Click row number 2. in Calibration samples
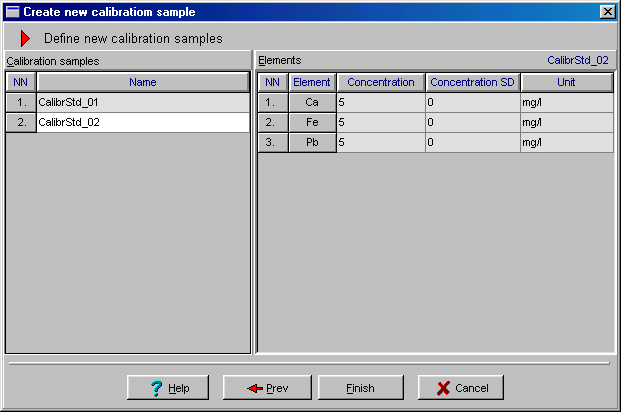621x412 pixels. (21, 122)
